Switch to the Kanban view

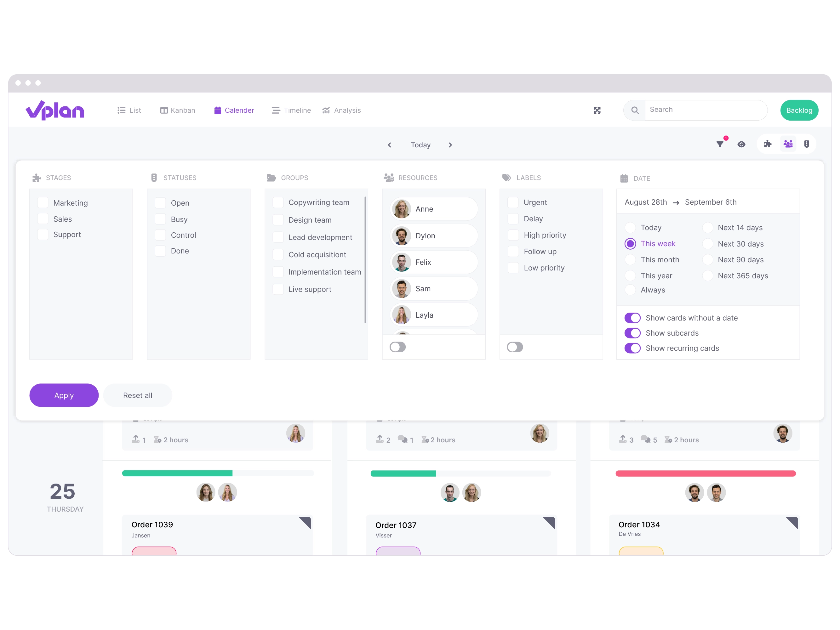(x=178, y=110)
